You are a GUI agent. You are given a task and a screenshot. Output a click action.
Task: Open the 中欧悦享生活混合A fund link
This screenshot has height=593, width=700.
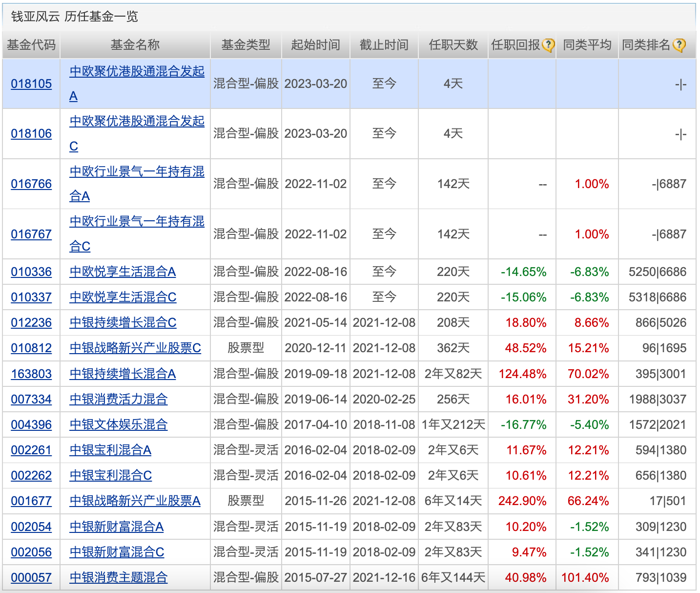[123, 272]
